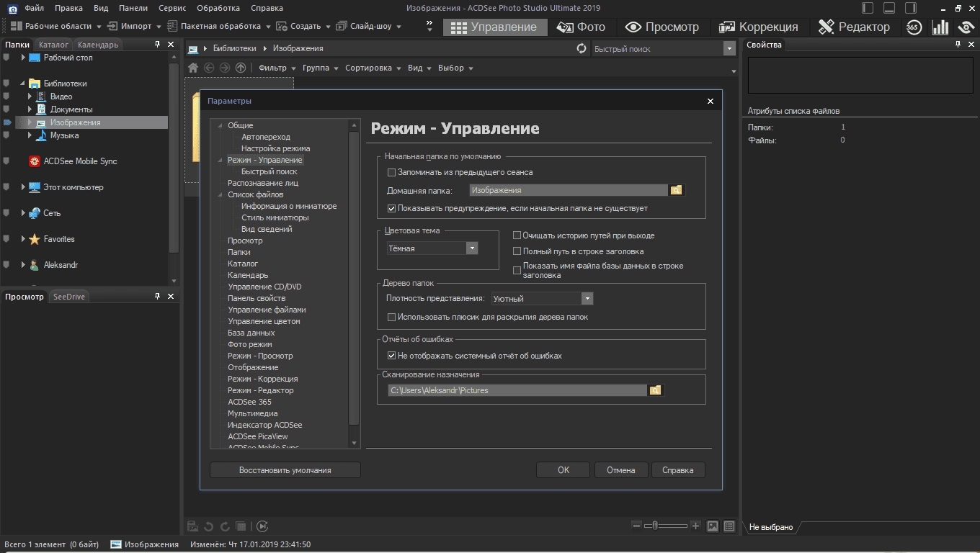Open the Файл menu
The width and height of the screenshot is (980, 553).
point(34,8)
